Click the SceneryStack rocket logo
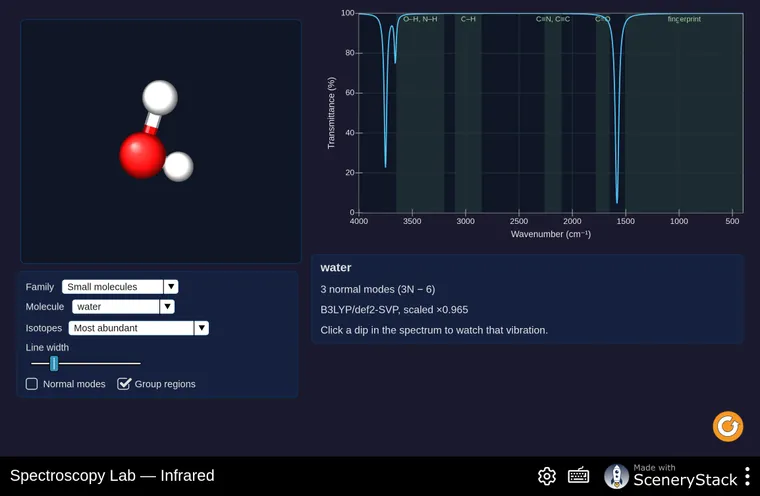Screen dimensions: 760x496 (616, 476)
